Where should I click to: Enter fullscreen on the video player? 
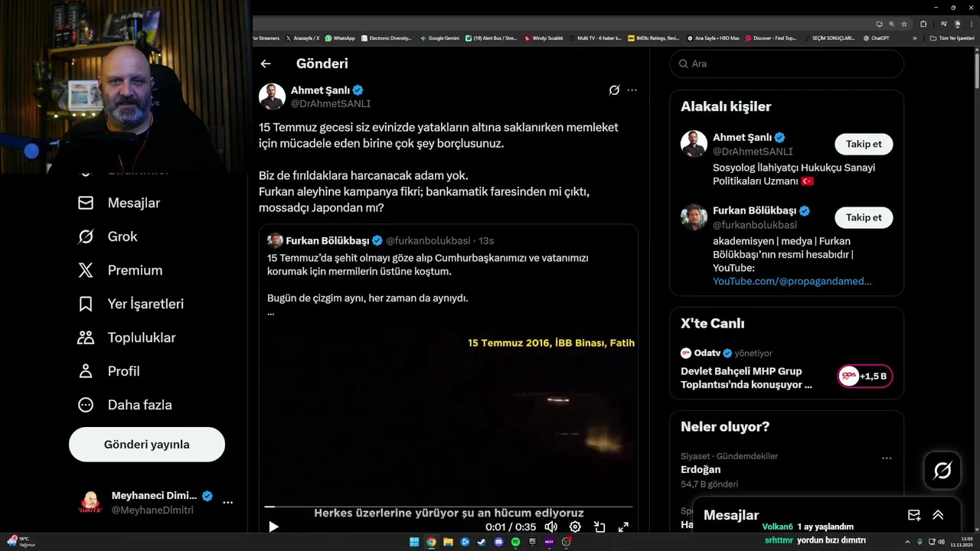pos(623,527)
